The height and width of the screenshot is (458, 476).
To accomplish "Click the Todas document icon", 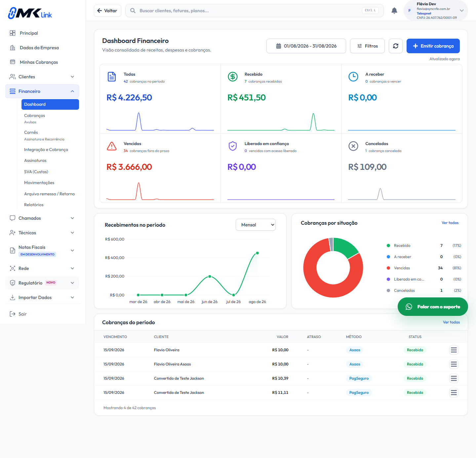I will tap(112, 77).
